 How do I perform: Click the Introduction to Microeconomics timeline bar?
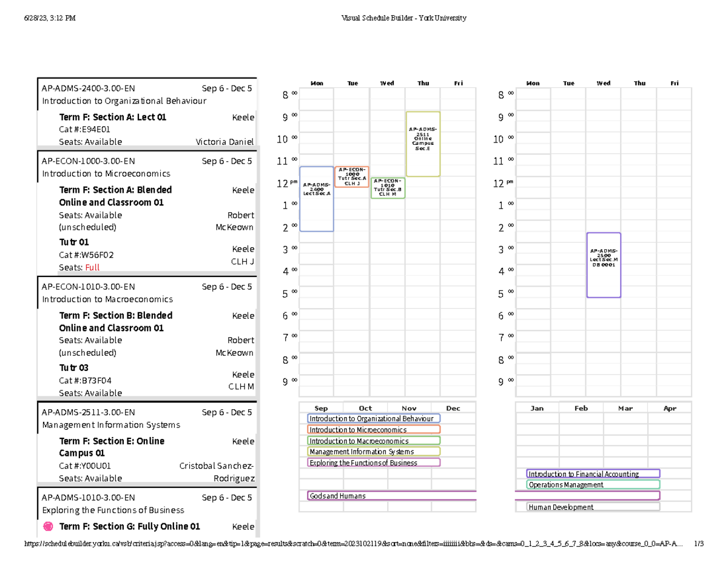(x=374, y=429)
